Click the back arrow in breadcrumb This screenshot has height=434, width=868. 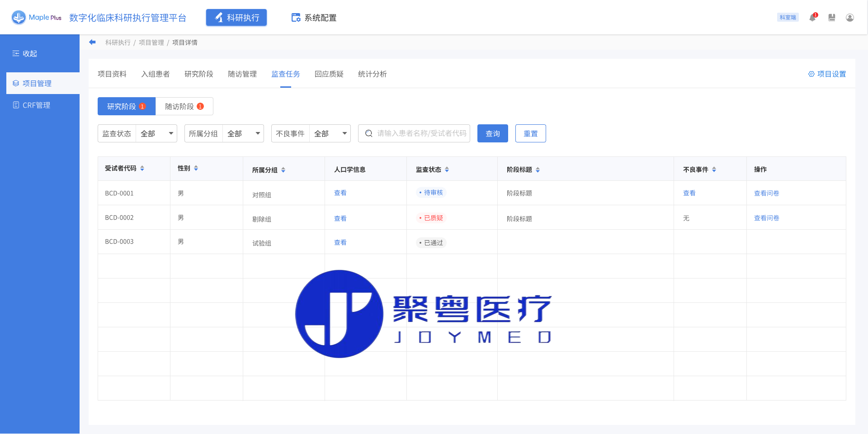point(92,42)
